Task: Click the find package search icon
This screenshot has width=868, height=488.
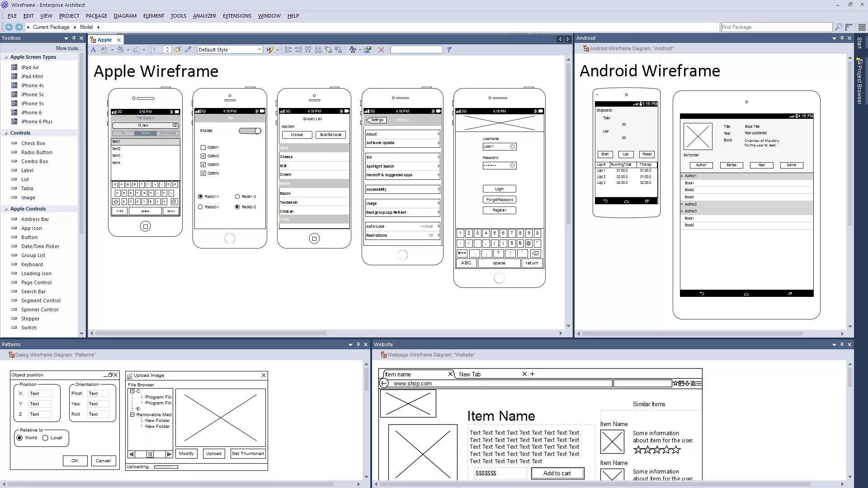Action: 838,27
